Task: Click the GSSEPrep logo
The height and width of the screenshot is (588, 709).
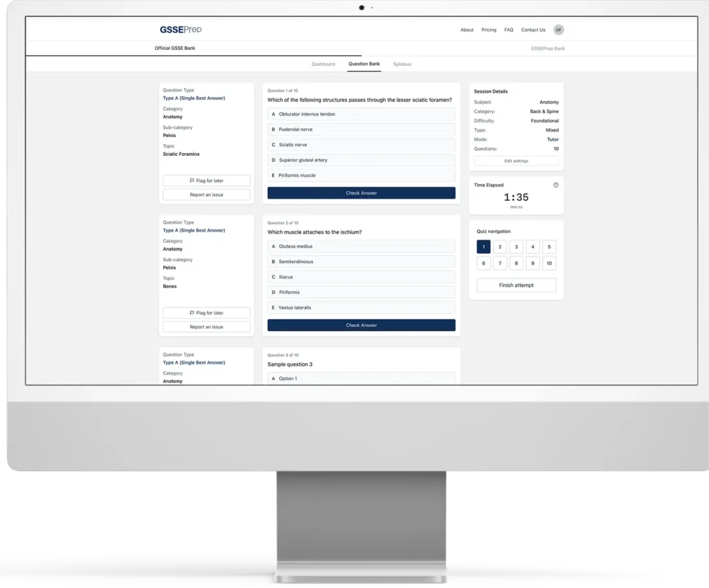Action: tap(180, 30)
